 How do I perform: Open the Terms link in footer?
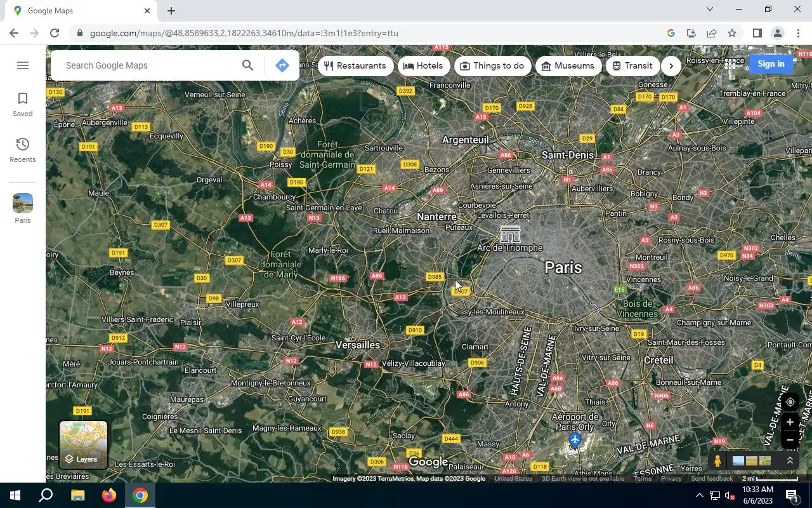pos(643,479)
